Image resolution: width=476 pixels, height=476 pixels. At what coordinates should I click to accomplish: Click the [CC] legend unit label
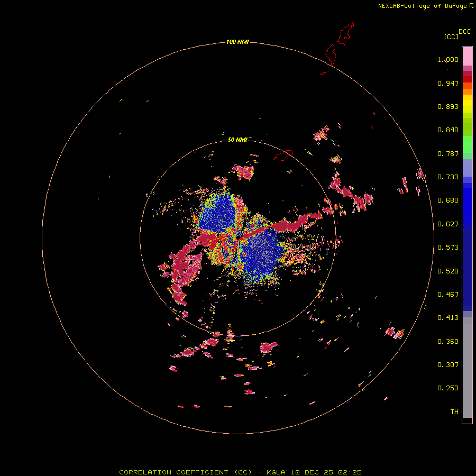(x=451, y=36)
